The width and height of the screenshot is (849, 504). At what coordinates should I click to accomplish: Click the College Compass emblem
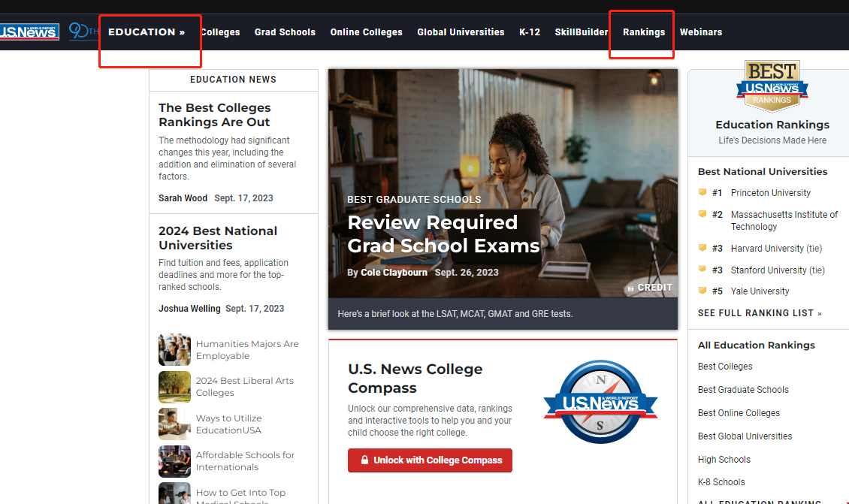[600, 402]
